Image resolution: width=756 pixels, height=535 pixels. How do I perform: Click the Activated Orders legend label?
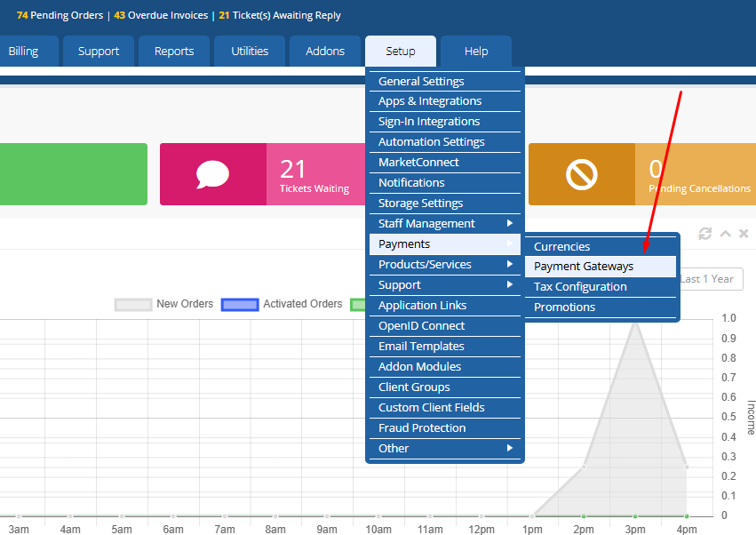[x=303, y=304]
